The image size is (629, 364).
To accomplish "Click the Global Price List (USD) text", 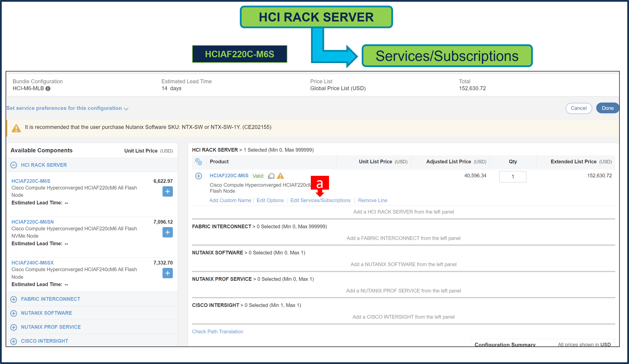I will tap(338, 88).
